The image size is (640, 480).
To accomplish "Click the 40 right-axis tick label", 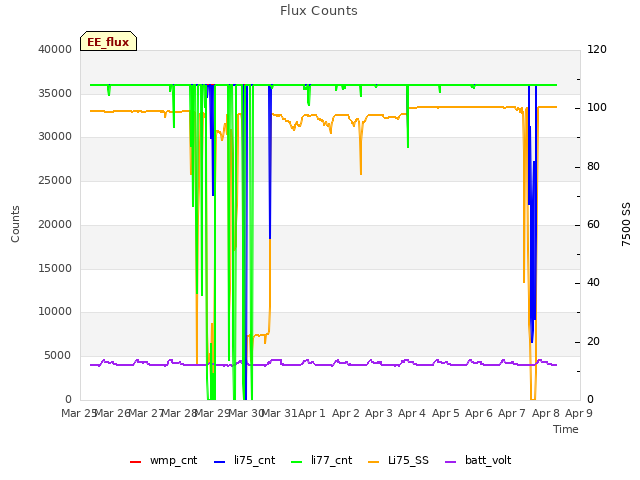I will pyautogui.click(x=593, y=282).
